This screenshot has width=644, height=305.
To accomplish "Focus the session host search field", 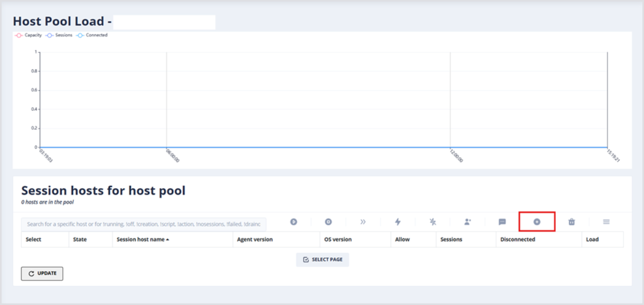I will click(144, 224).
